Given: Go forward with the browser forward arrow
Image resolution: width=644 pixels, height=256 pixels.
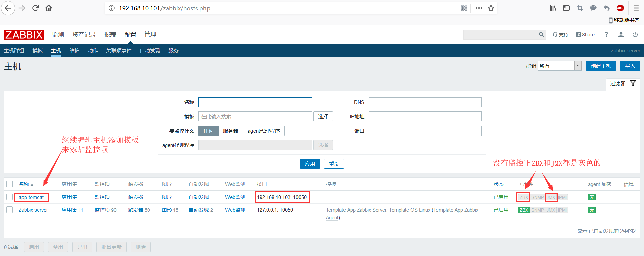Looking at the screenshot, I should click(22, 8).
